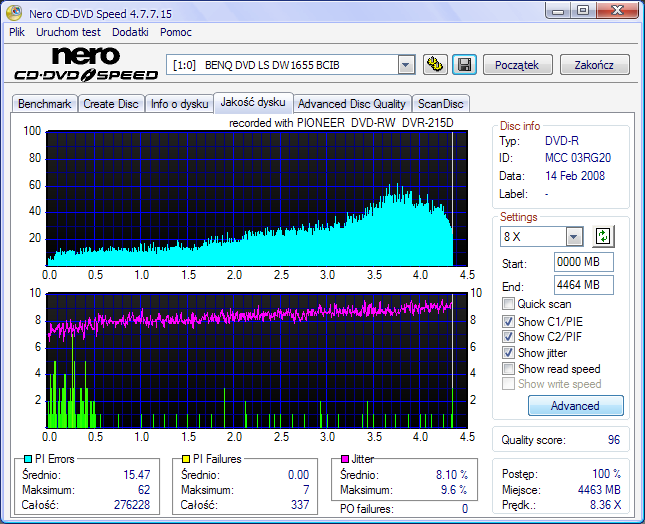Open the Plik menu
The height and width of the screenshot is (524, 645).
(x=17, y=32)
